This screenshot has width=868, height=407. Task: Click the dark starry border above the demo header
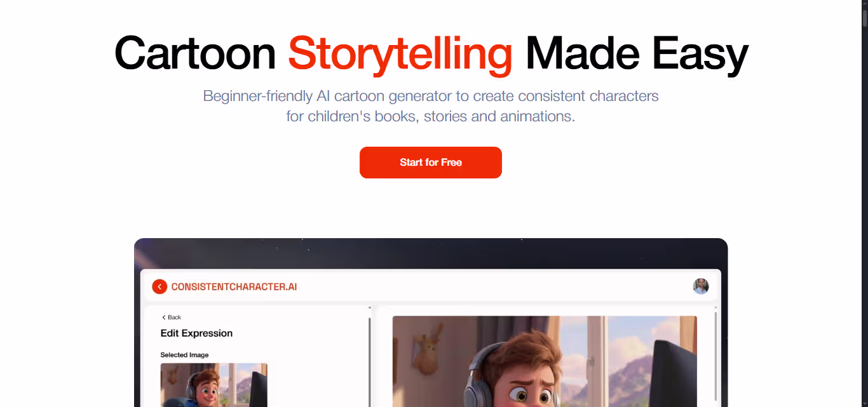click(x=431, y=253)
